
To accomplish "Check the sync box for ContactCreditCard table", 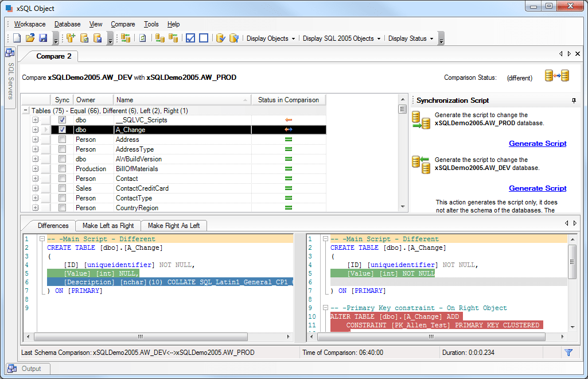I will click(63, 188).
